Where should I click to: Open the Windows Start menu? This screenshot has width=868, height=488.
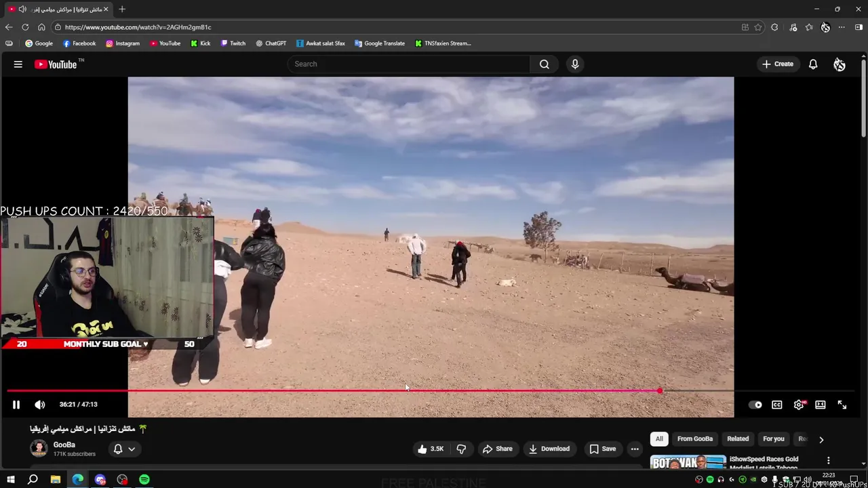tap(10, 480)
